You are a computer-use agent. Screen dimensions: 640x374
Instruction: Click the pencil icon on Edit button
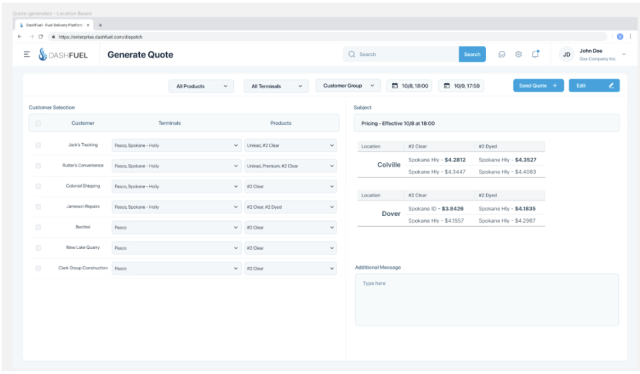tap(611, 86)
